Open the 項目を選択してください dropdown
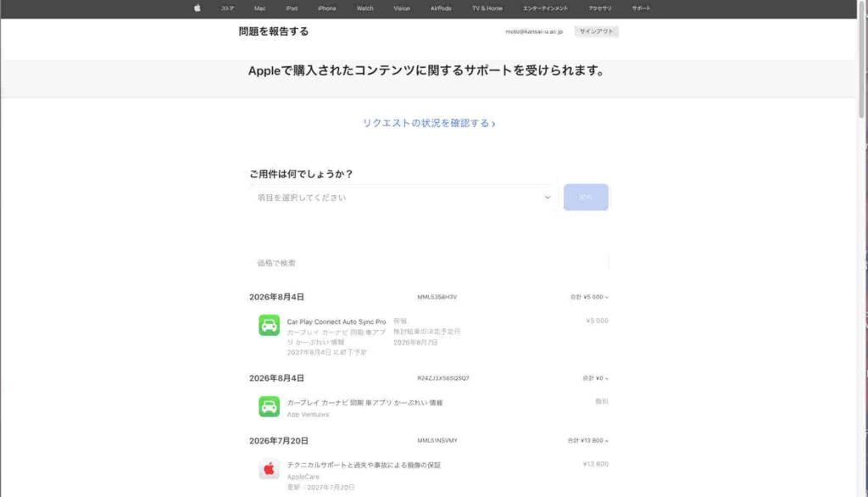Image resolution: width=868 pixels, height=497 pixels. tap(403, 198)
